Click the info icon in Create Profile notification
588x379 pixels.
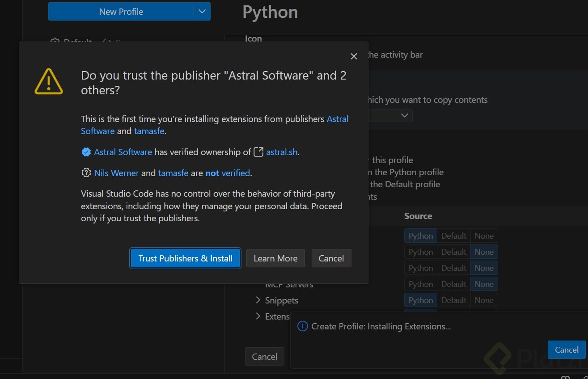coord(303,326)
